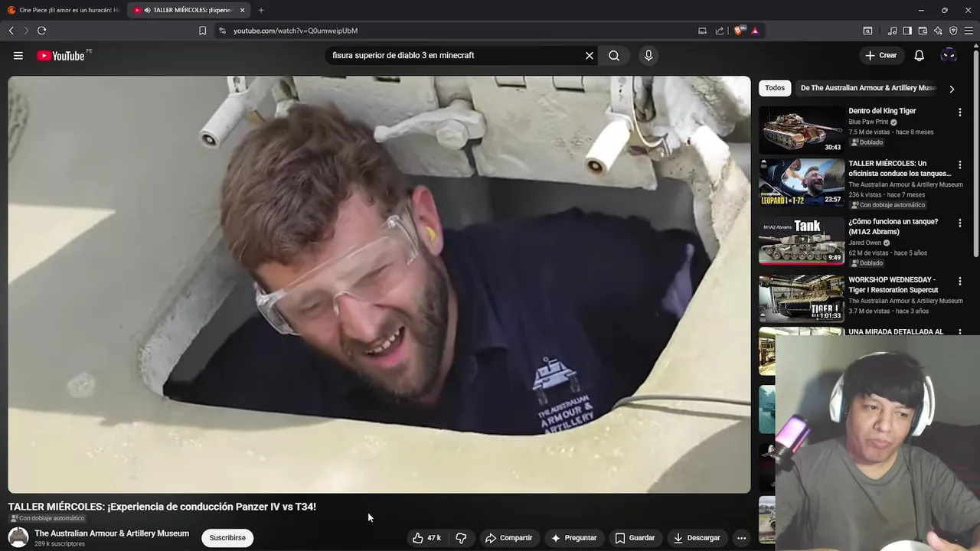This screenshot has width=980, height=551.
Task: Open the Dentro del King Tiger title
Action: tap(882, 111)
